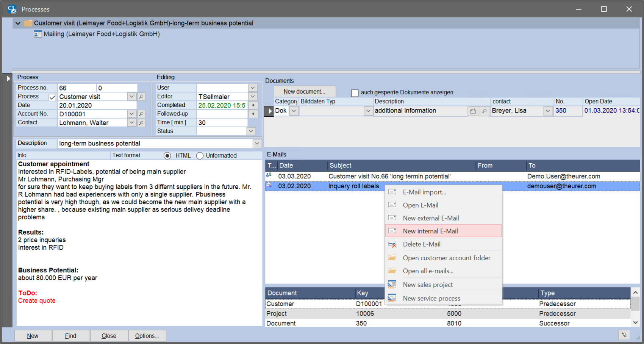Open the contact dropdown for Breyer, Lisa
The image size is (644, 344).
click(x=548, y=111)
